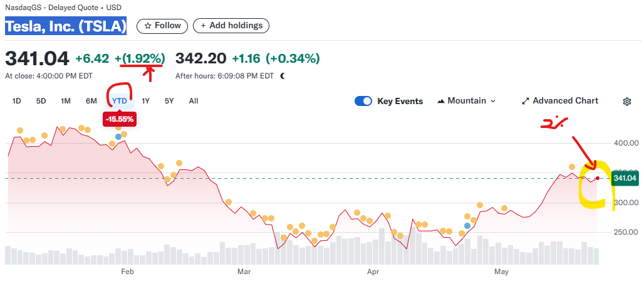Click the after-hours price 342.20

pos(201,59)
